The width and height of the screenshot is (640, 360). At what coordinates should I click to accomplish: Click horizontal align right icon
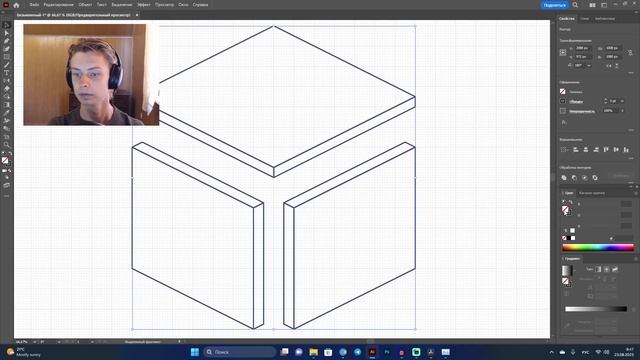coord(596,150)
